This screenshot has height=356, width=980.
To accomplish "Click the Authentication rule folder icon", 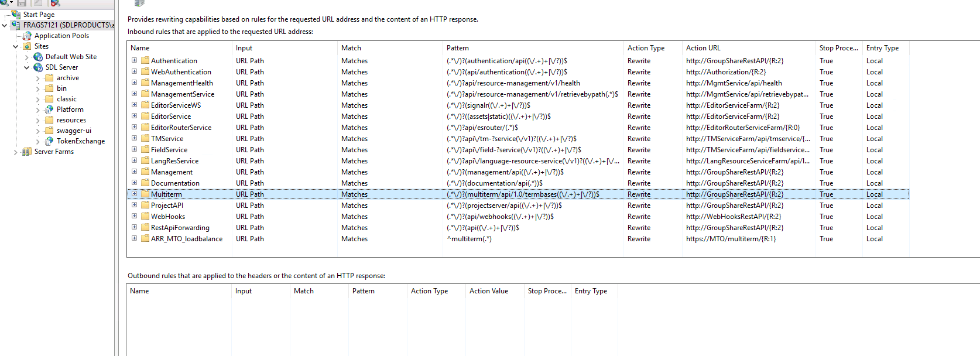I will (x=145, y=60).
